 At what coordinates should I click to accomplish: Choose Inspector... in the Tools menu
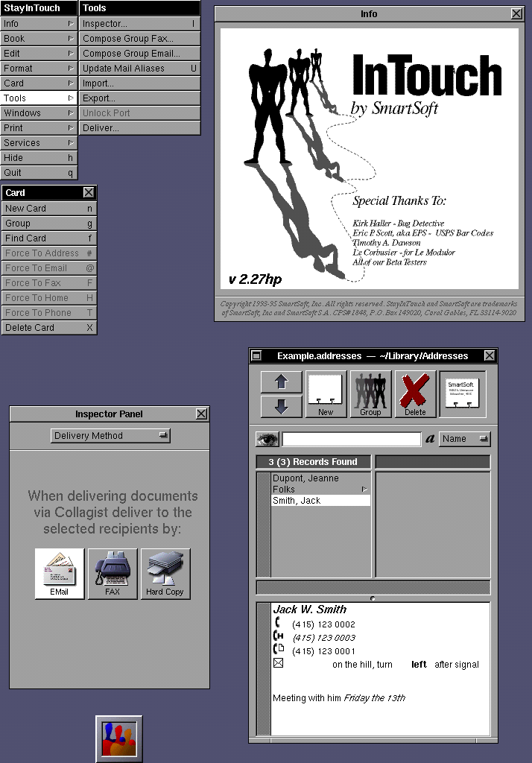tap(139, 23)
